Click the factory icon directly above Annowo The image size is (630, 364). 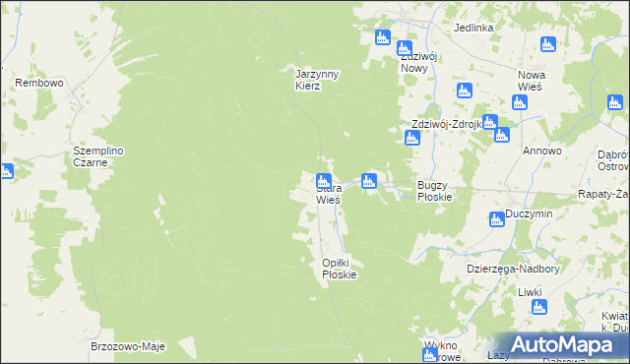click(502, 135)
